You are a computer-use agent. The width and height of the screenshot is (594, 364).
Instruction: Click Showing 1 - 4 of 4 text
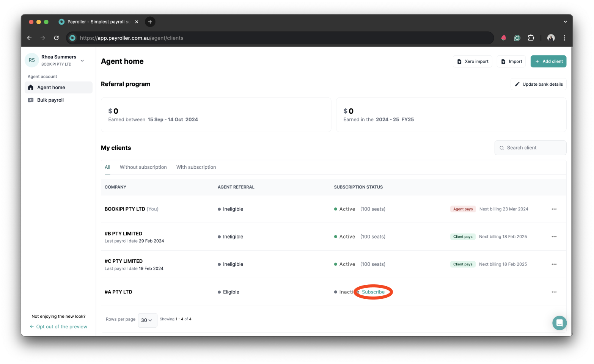(176, 319)
